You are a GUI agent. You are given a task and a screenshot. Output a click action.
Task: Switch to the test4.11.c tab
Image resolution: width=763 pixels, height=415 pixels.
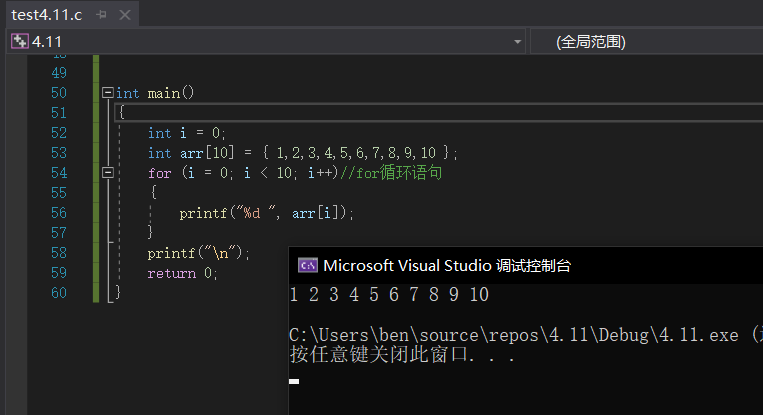tap(47, 16)
